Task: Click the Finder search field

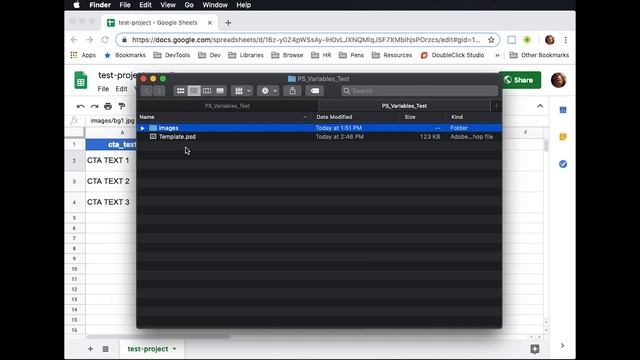Action: pyautogui.click(x=420, y=91)
